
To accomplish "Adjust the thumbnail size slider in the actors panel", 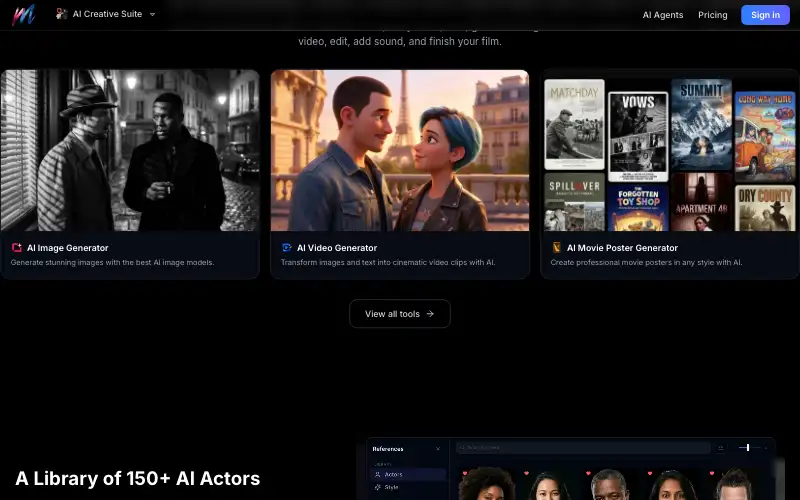I will (750, 447).
